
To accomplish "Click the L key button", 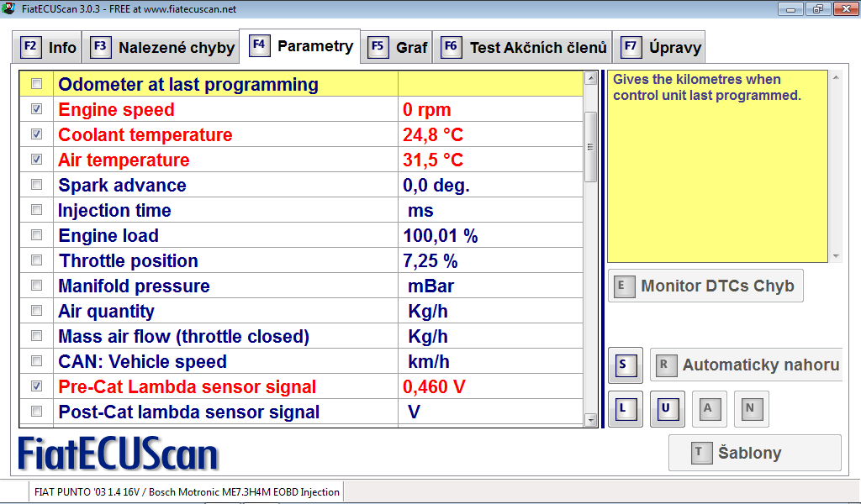I will pyautogui.click(x=625, y=409).
